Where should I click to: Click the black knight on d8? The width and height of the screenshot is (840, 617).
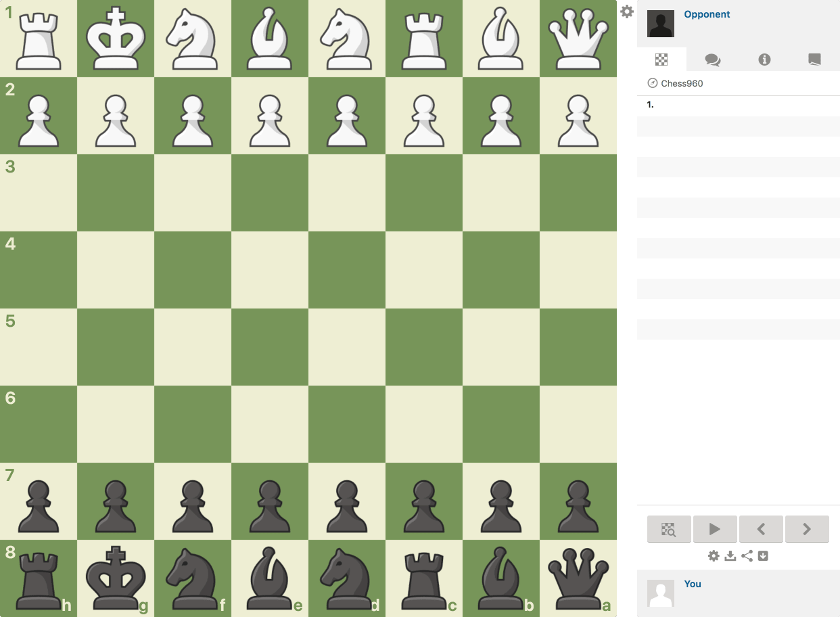[x=347, y=578]
